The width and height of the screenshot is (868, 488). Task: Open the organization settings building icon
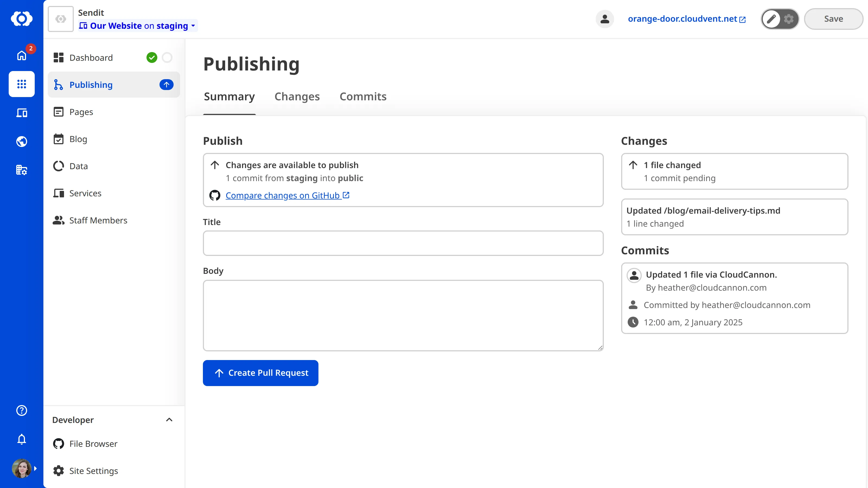22,170
